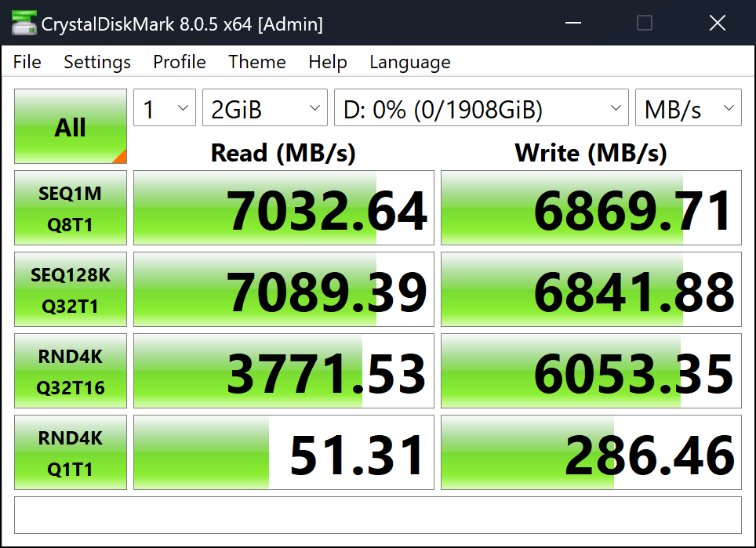The image size is (756, 548).
Task: Open the D: drive selection dropdown
Action: pos(482,110)
